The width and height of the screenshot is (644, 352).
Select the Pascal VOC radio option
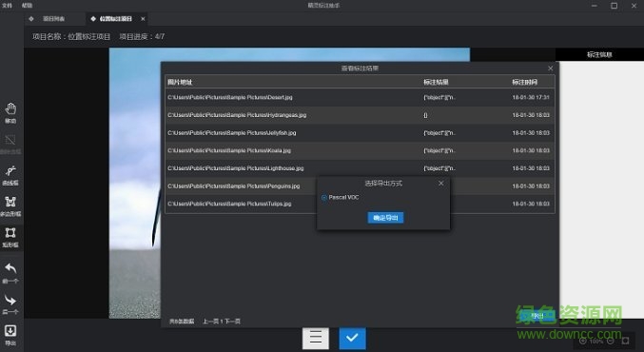(324, 198)
